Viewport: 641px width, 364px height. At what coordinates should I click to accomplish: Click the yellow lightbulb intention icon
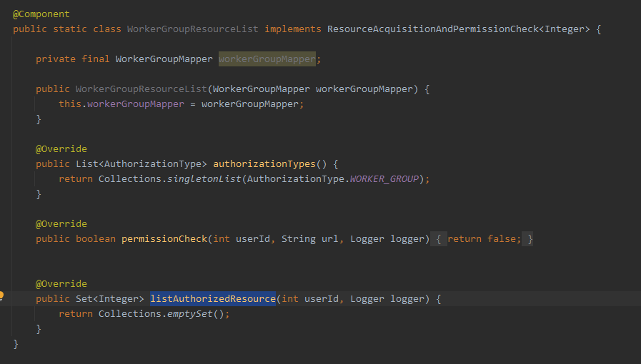pyautogui.click(x=1, y=296)
